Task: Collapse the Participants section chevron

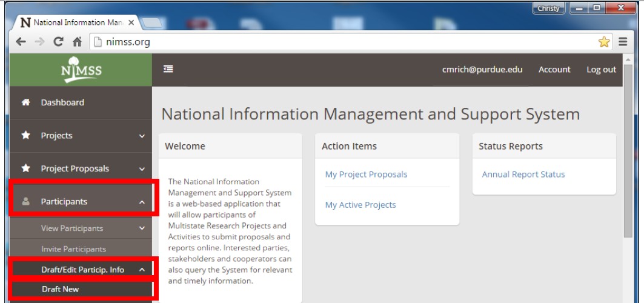Action: point(142,202)
